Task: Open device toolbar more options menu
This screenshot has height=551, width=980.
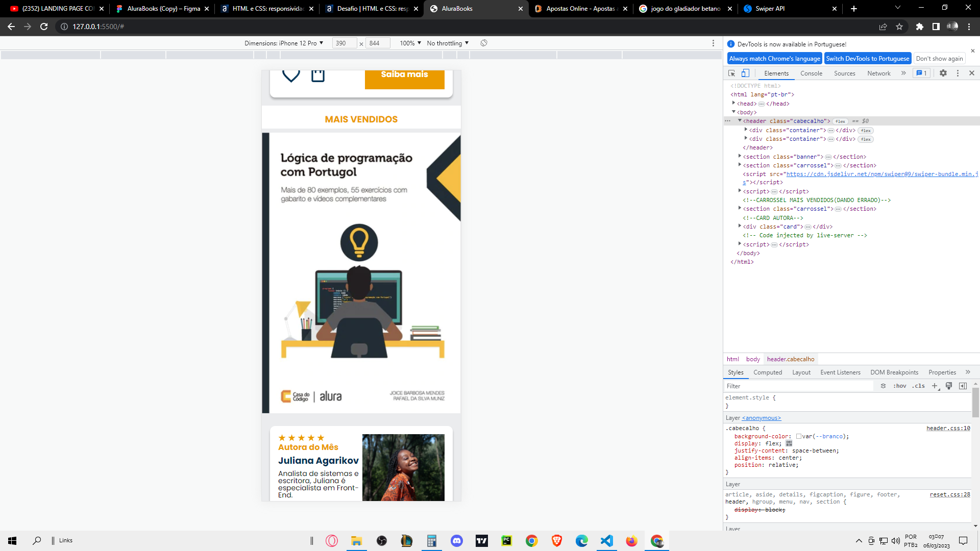Action: 713,43
